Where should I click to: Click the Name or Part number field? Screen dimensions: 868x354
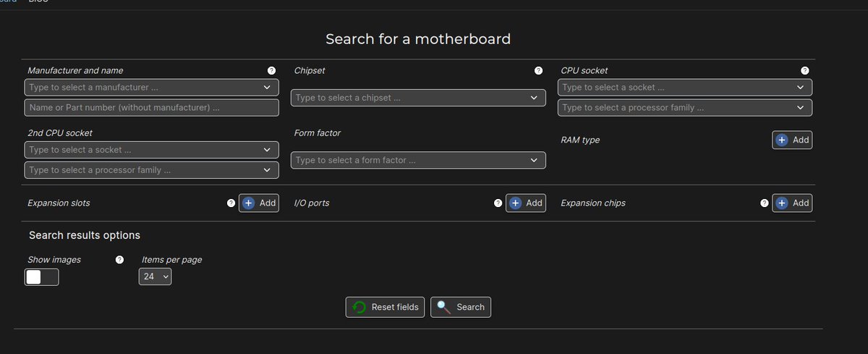(151, 108)
